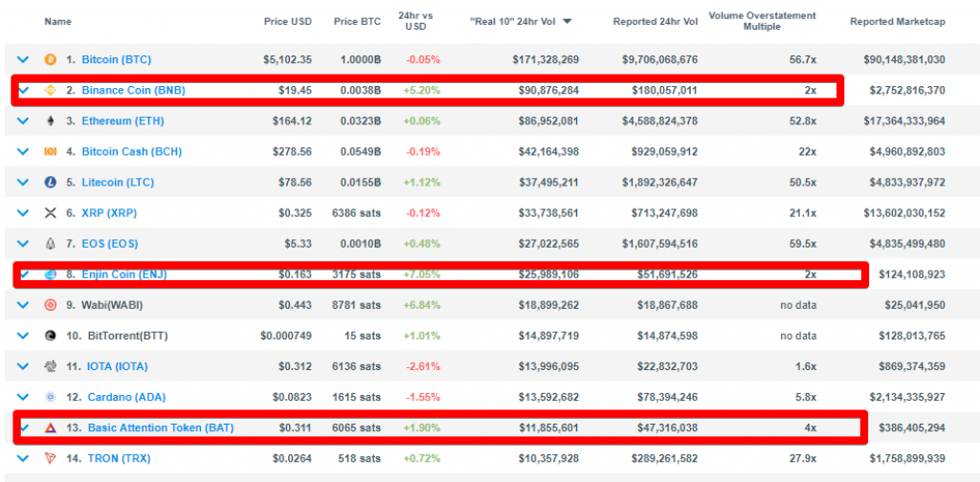Open the TRON (TRX) link
The height and width of the screenshot is (482, 980).
(x=120, y=458)
